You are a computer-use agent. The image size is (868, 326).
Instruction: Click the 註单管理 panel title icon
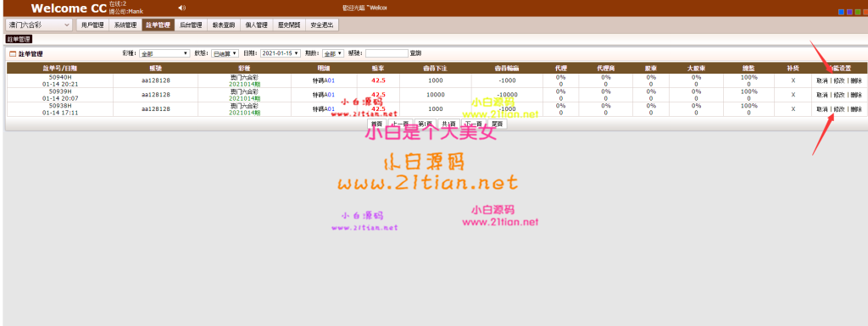pos(13,54)
